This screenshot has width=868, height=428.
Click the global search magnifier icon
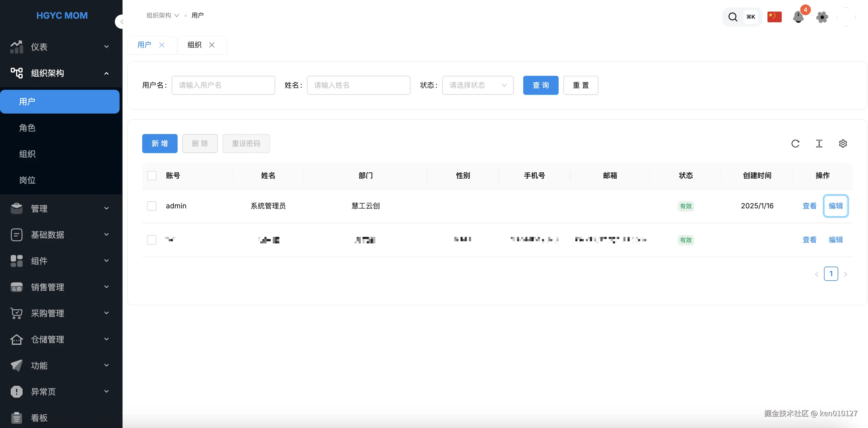point(733,17)
